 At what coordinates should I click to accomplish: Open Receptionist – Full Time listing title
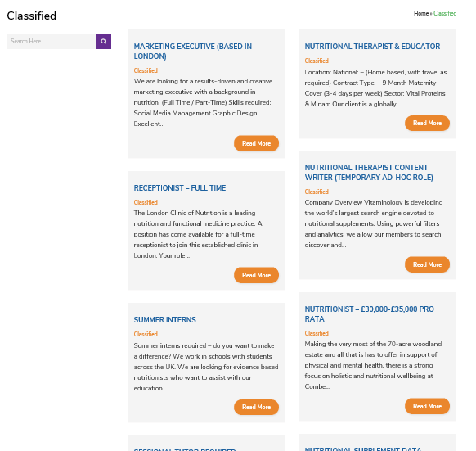click(180, 188)
